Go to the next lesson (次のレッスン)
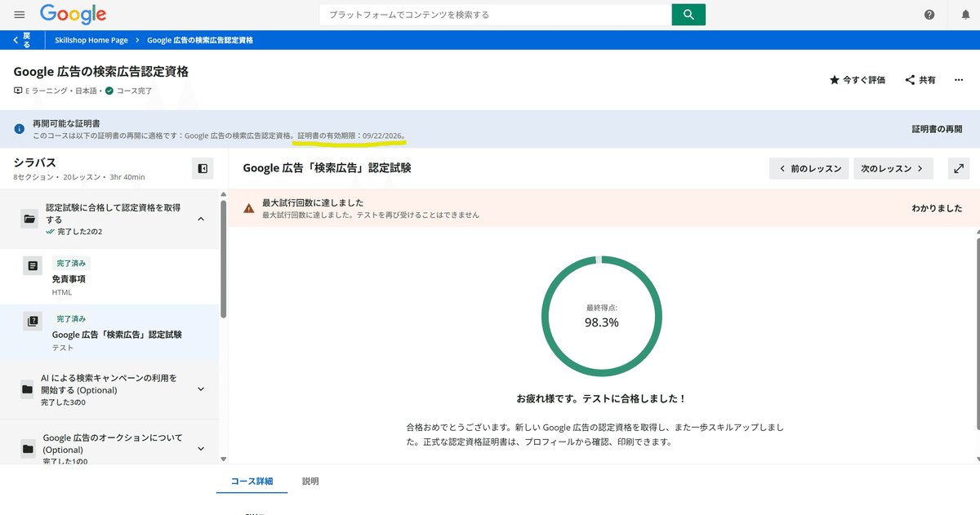This screenshot has height=515, width=980. point(893,168)
